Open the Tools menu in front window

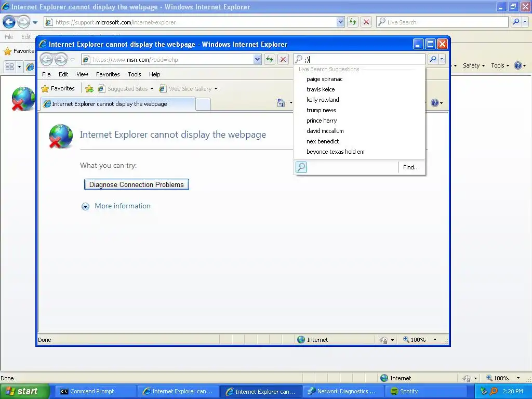click(135, 74)
